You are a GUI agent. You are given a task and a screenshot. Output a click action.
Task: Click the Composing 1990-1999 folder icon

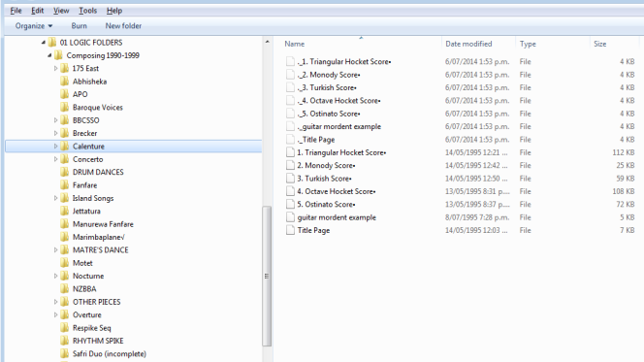click(x=58, y=55)
